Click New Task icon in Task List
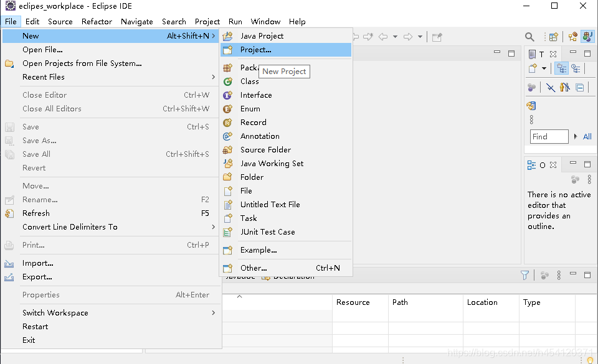Viewport: 598px width, 364px height. 533,68
